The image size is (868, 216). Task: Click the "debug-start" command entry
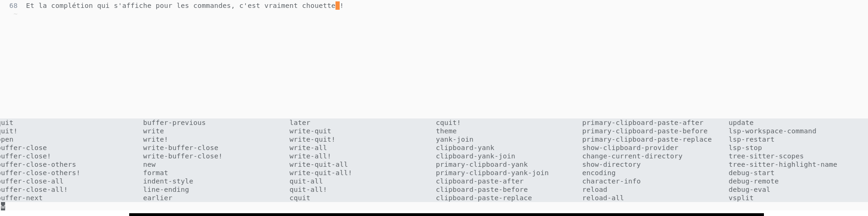(751, 173)
